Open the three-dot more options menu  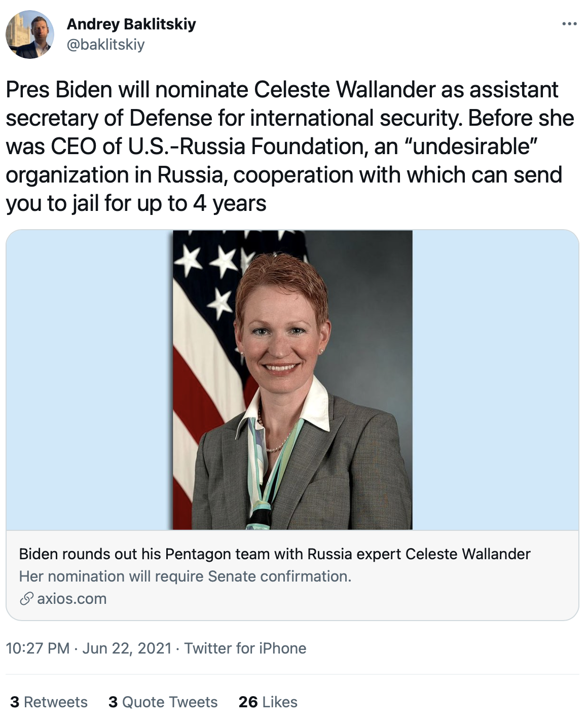(x=569, y=24)
